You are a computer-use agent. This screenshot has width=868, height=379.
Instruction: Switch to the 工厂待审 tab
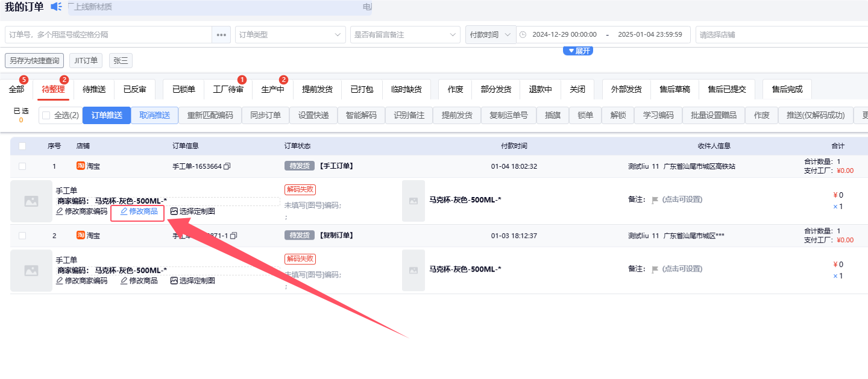coord(228,89)
